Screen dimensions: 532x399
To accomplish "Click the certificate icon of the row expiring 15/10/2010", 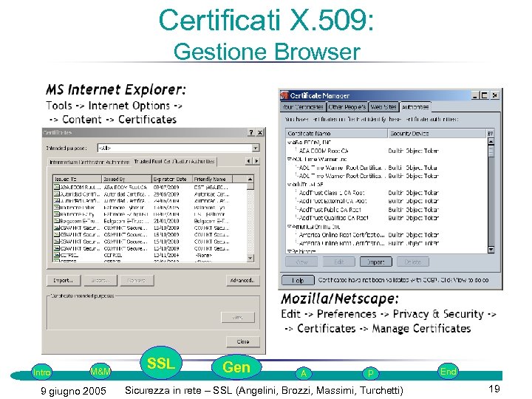I will point(57,242).
